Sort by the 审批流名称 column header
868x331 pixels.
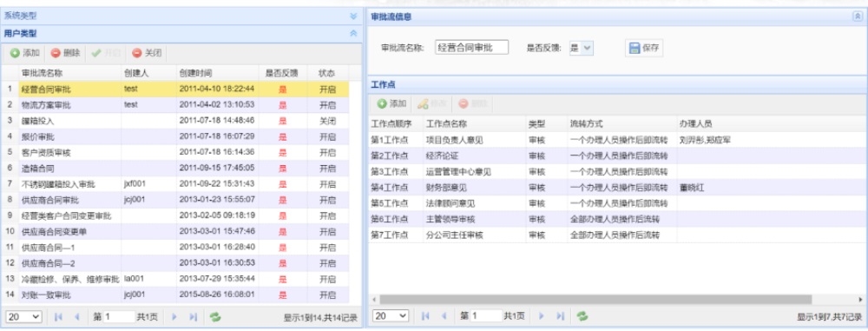pos(70,73)
